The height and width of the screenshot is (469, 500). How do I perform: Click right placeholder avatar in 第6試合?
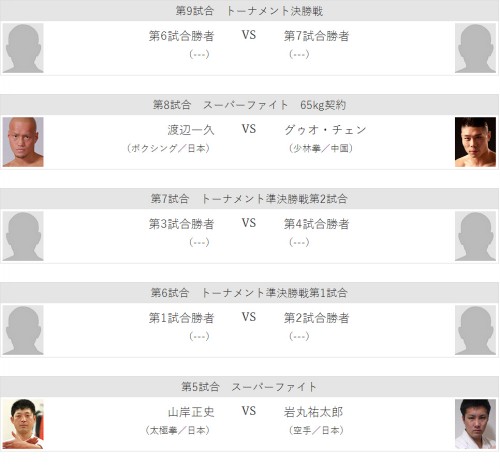tap(475, 330)
